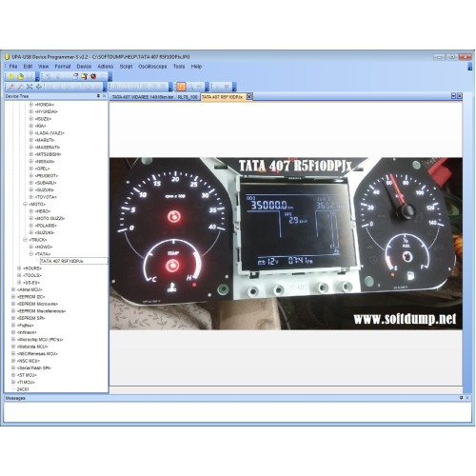This screenshot has height=476, width=476.
Task: Expand the HONDA tree node
Action: click(31, 105)
